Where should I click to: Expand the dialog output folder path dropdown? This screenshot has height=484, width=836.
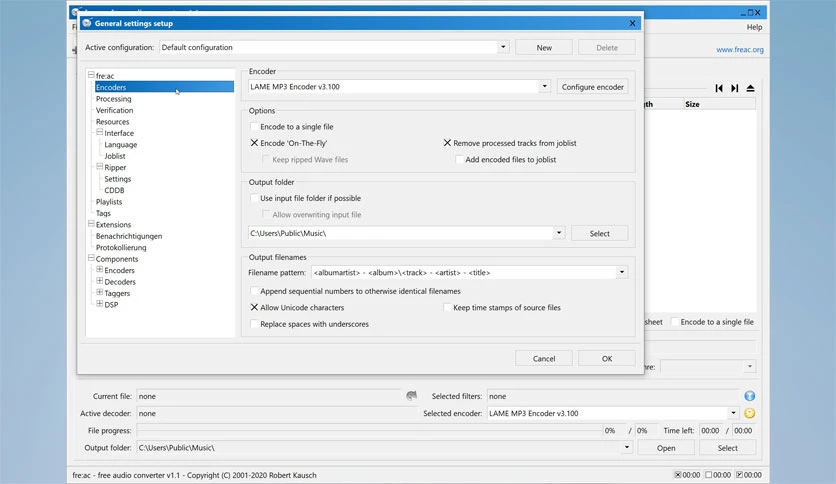point(559,233)
